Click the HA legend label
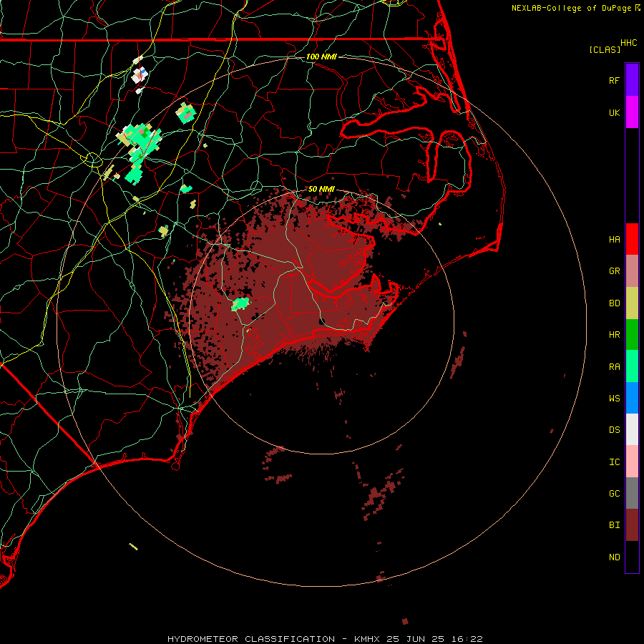Image resolution: width=644 pixels, height=644 pixels. [614, 240]
